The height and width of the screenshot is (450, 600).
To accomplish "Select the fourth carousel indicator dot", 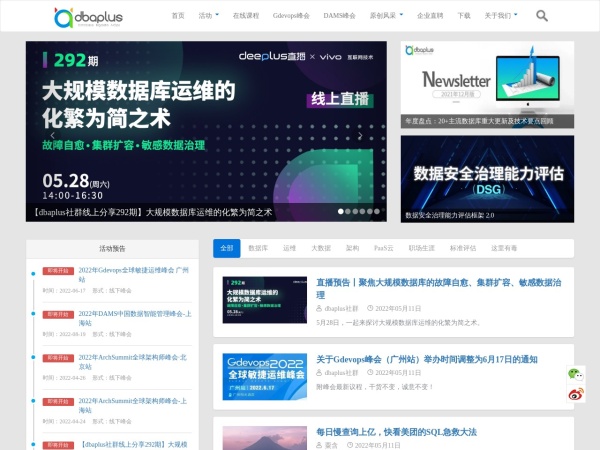I will click(x=362, y=211).
